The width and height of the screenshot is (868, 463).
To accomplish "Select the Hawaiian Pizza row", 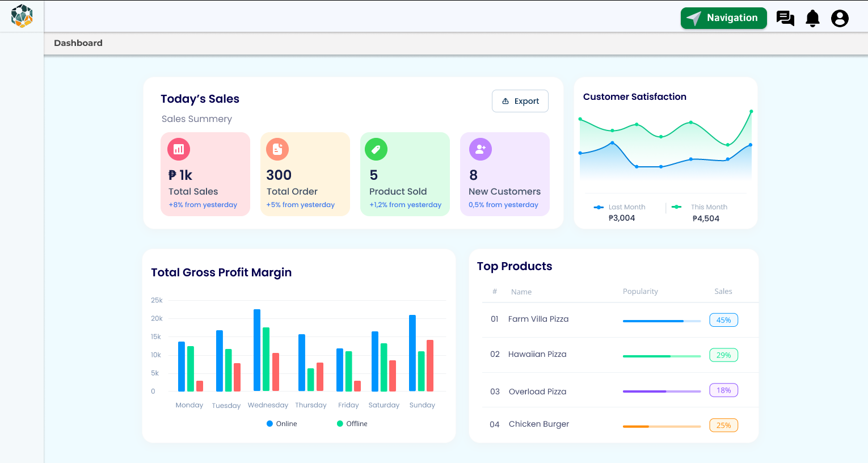I will [620, 355].
